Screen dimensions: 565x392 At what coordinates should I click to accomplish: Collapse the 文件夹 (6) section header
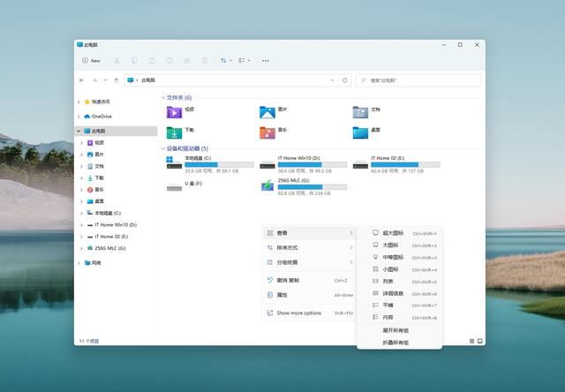[x=163, y=97]
